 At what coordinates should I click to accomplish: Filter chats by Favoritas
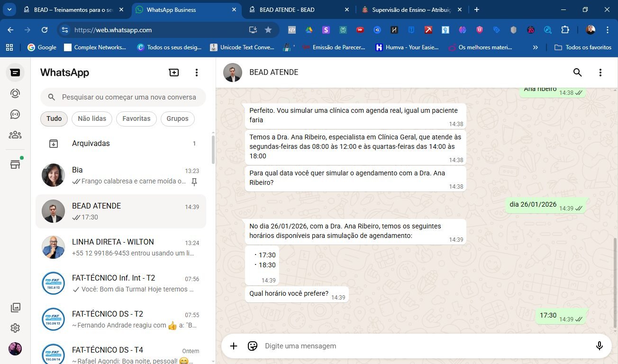pos(136,118)
